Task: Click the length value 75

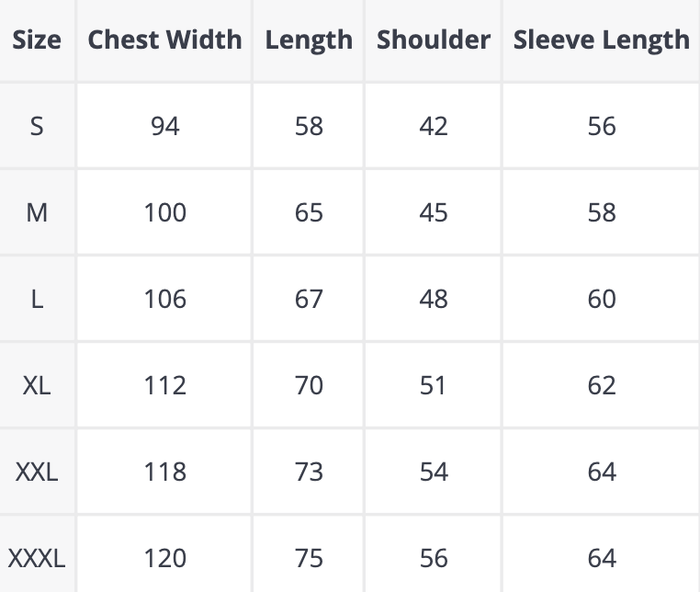Action: (x=309, y=558)
